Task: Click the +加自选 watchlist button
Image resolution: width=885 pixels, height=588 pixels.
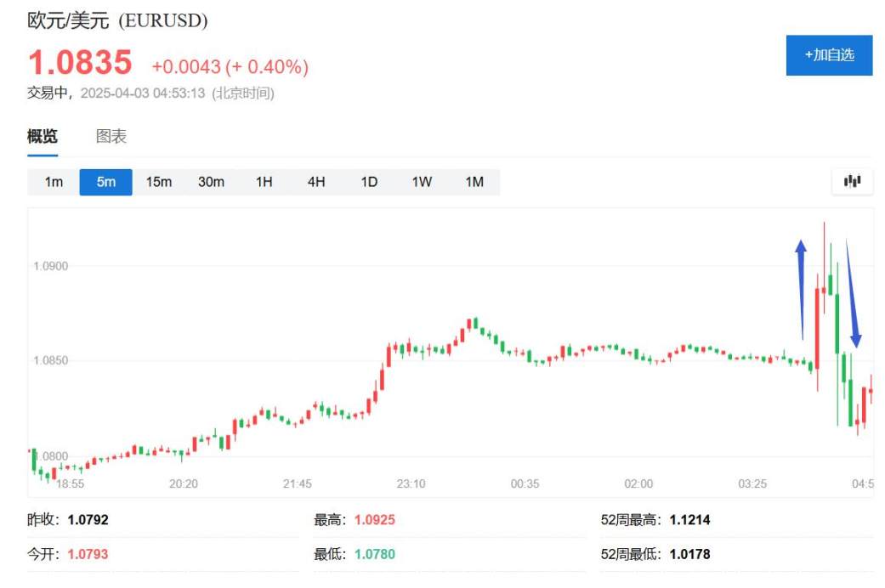Action: 829,54
